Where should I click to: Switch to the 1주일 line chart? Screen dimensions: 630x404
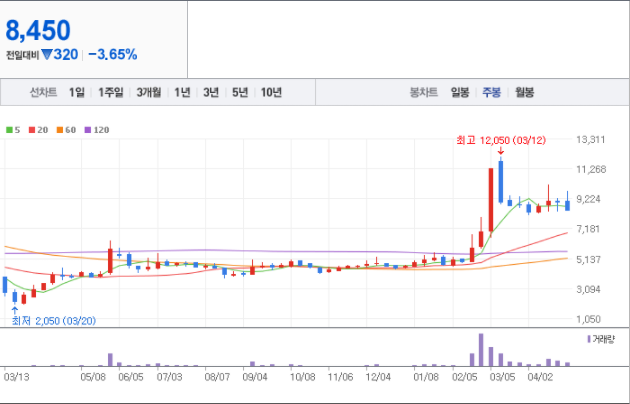tap(111, 92)
